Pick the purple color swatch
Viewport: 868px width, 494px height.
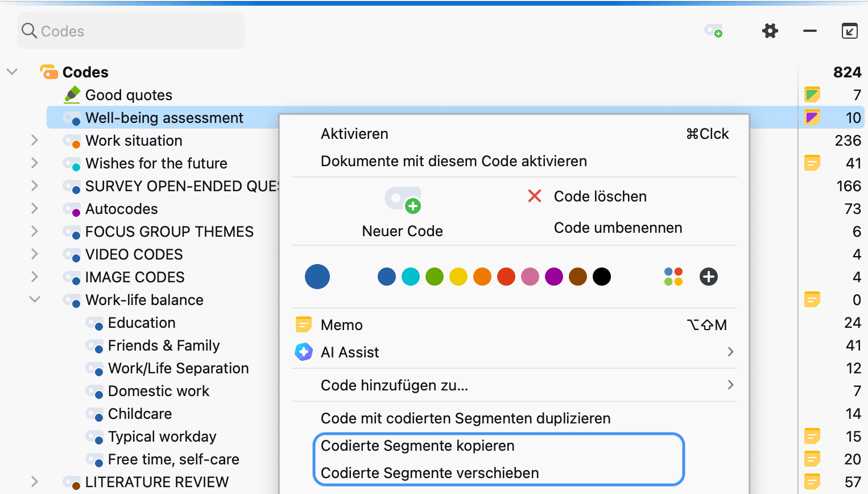pos(554,277)
